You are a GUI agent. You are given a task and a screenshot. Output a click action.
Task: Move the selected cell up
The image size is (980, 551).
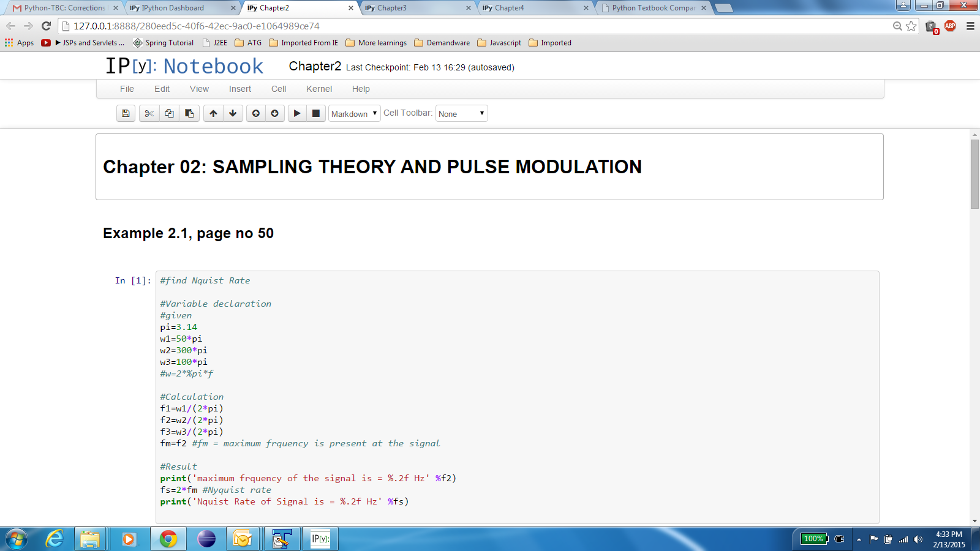point(213,113)
